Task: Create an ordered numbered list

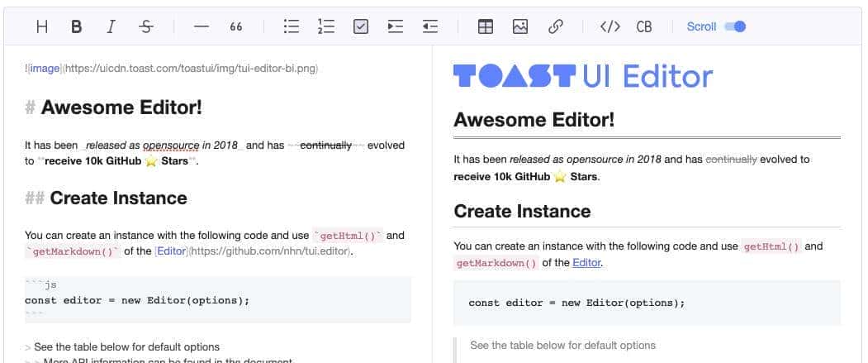Action: 325,26
